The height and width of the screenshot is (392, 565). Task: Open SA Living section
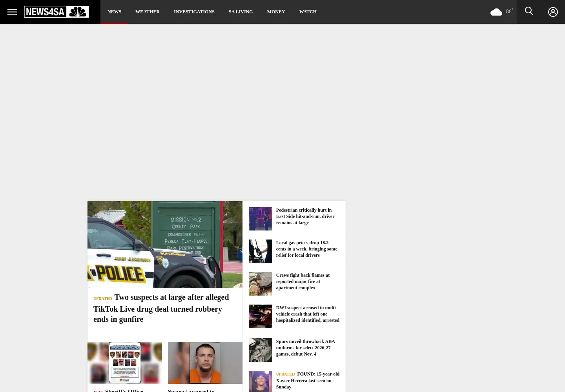(241, 12)
